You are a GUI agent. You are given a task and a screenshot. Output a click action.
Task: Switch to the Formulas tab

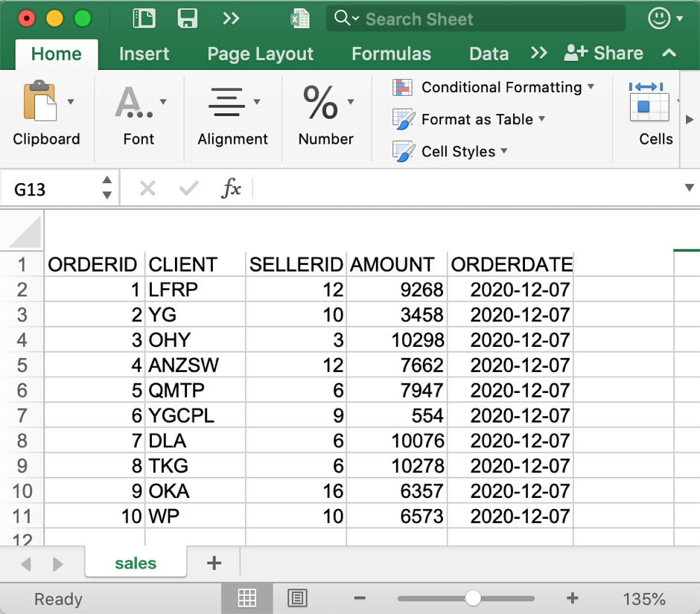pos(391,54)
